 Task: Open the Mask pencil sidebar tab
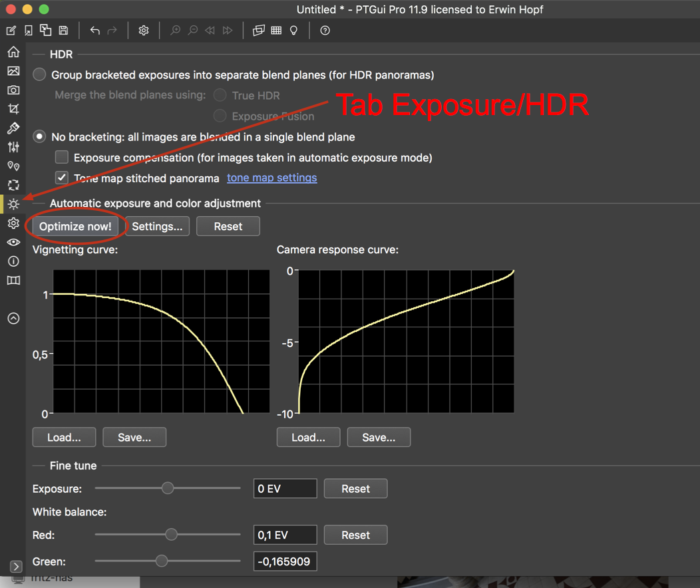tap(13, 128)
